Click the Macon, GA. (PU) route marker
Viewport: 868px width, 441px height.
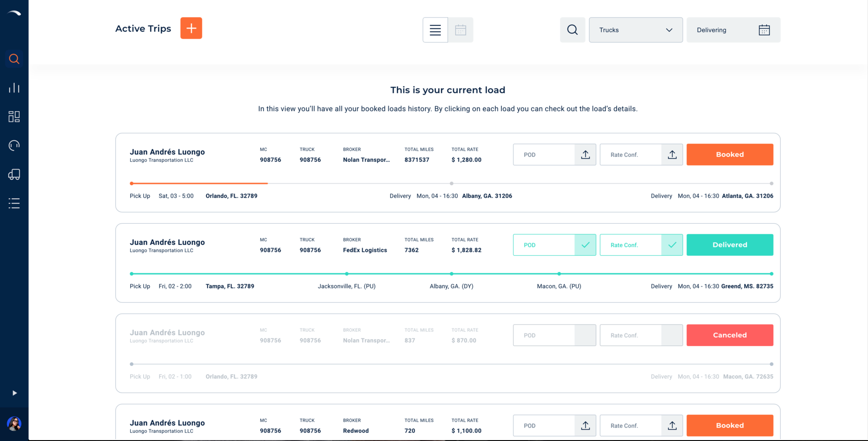[559, 274]
